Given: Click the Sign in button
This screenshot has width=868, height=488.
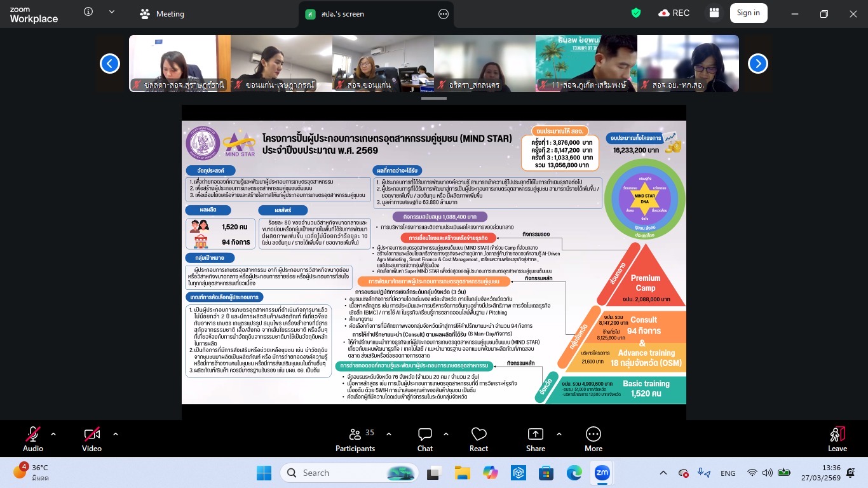Looking at the screenshot, I should (x=748, y=13).
